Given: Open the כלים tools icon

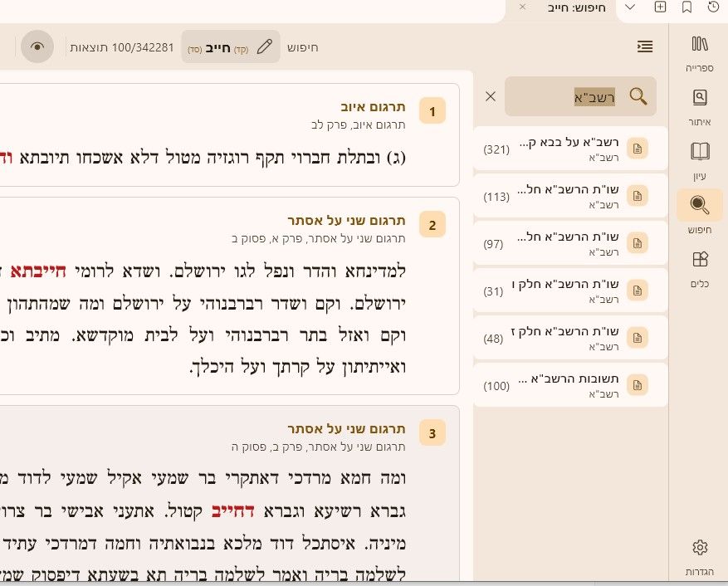Looking at the screenshot, I should (x=699, y=269).
